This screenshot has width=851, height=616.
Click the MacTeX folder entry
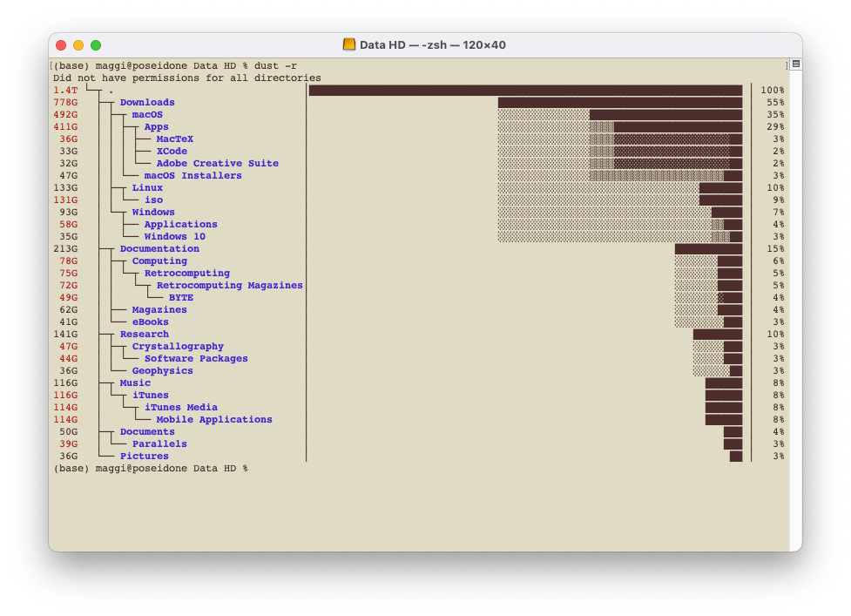coord(174,139)
